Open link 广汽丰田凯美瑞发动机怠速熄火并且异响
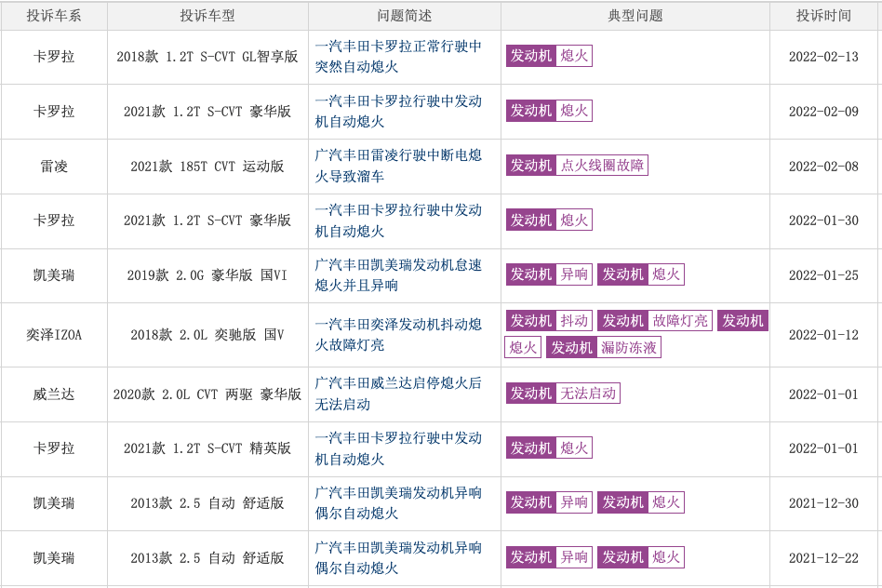Viewport: 882px width, 588px height. tap(398, 275)
